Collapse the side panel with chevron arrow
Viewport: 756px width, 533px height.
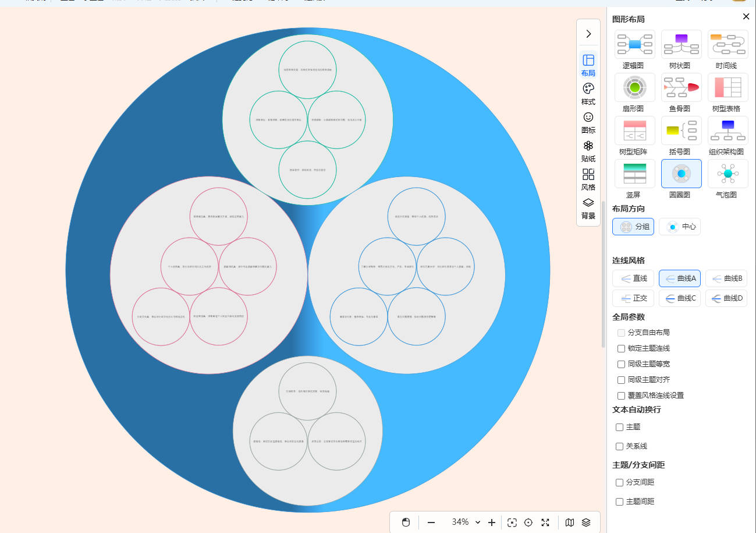point(588,34)
